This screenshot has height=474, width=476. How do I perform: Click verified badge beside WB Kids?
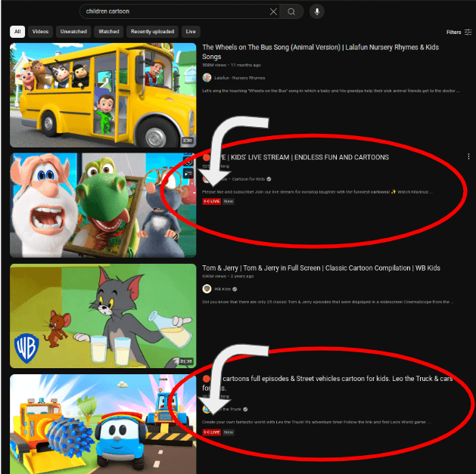235,289
